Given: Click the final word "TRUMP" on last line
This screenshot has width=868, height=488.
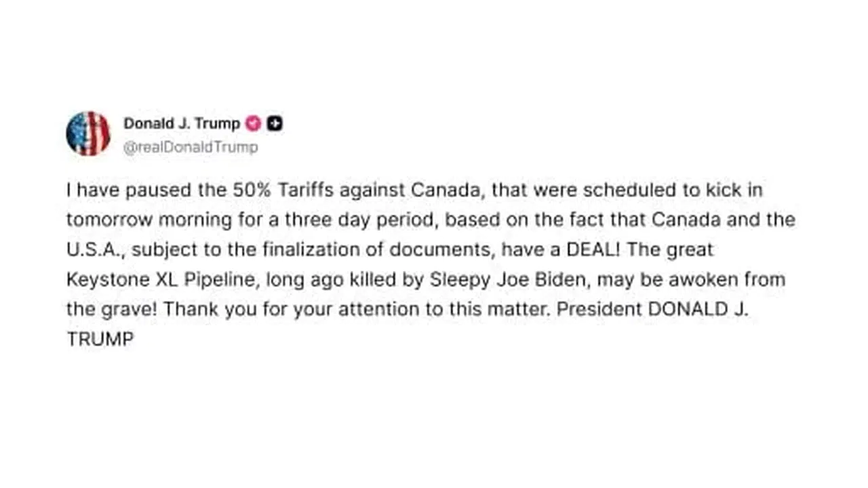Looking at the screenshot, I should (100, 340).
